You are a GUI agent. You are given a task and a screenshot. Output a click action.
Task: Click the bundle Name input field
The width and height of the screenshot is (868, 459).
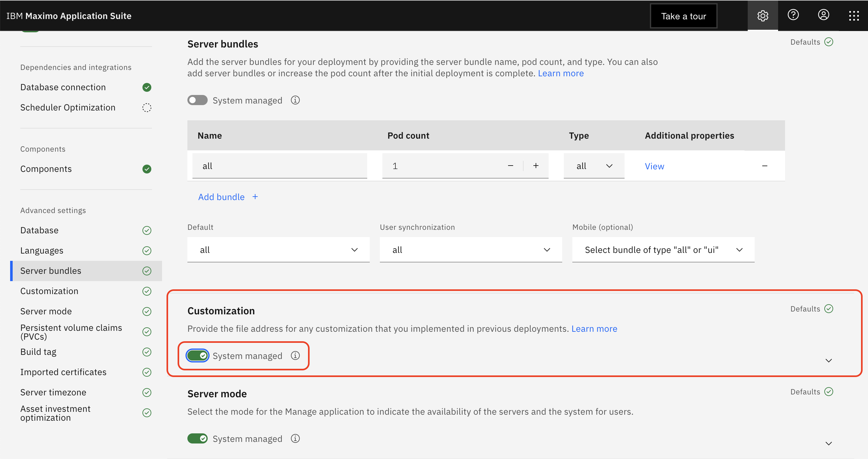(x=279, y=166)
